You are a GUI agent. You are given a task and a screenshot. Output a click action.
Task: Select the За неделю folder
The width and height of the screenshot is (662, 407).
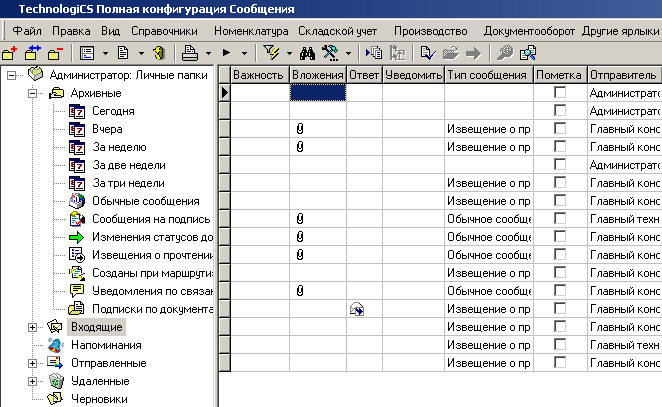(119, 147)
